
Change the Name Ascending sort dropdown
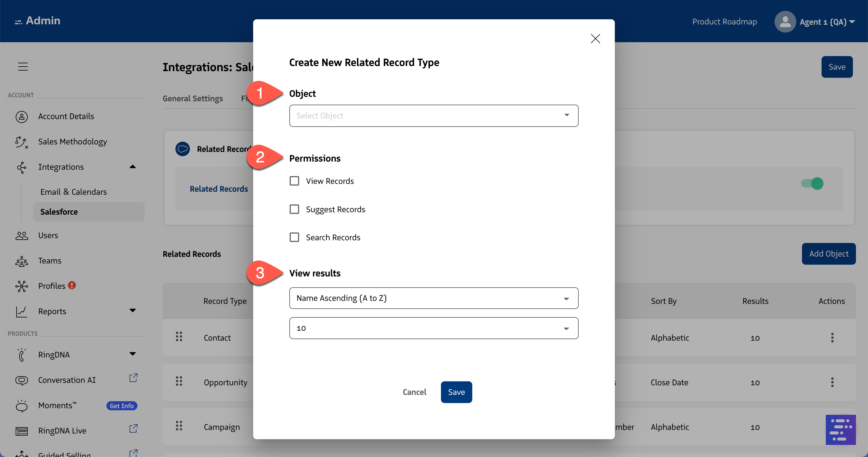coord(433,298)
